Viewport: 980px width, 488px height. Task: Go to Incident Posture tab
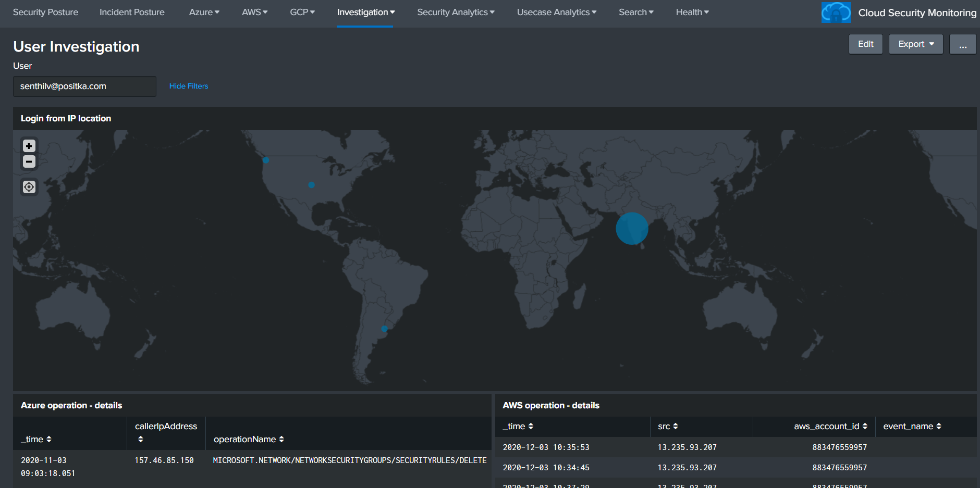132,12
